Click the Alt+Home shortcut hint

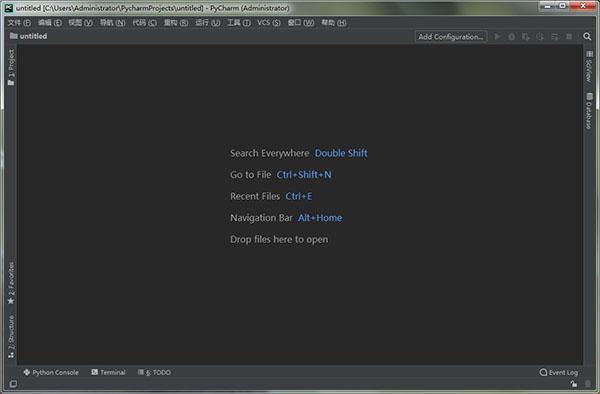point(320,218)
